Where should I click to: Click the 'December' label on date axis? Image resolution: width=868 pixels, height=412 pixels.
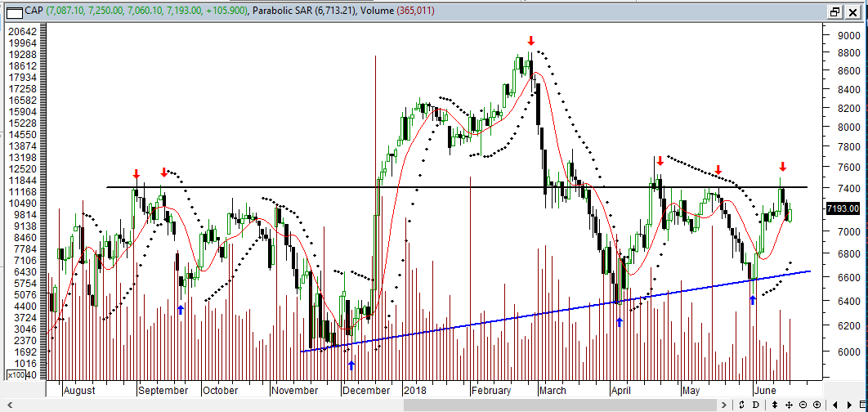(366, 391)
